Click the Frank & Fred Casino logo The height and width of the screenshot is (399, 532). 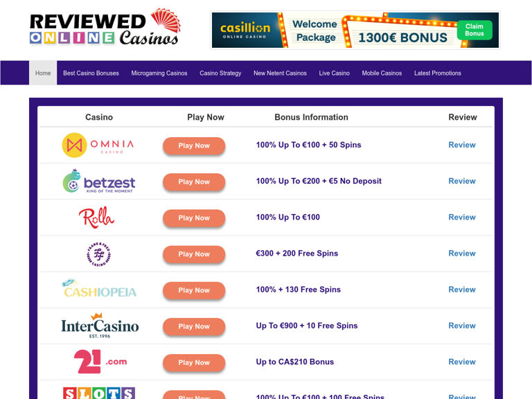coord(98,254)
